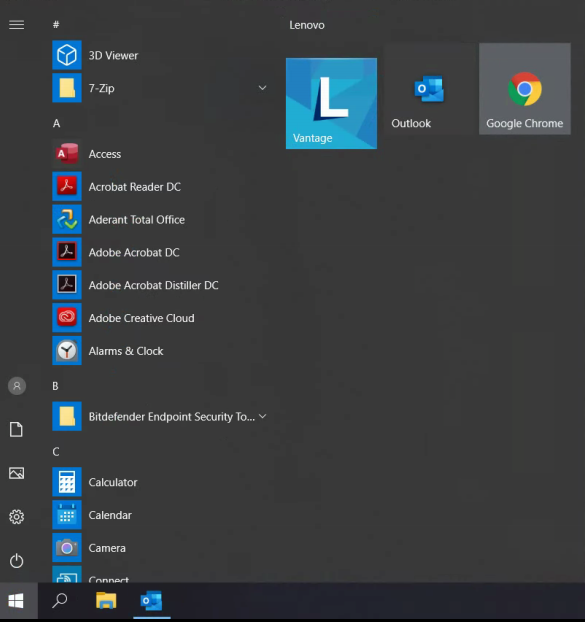585x622 pixels.
Task: Open Adobe Acrobat Distiller DC icon
Action: [67, 285]
